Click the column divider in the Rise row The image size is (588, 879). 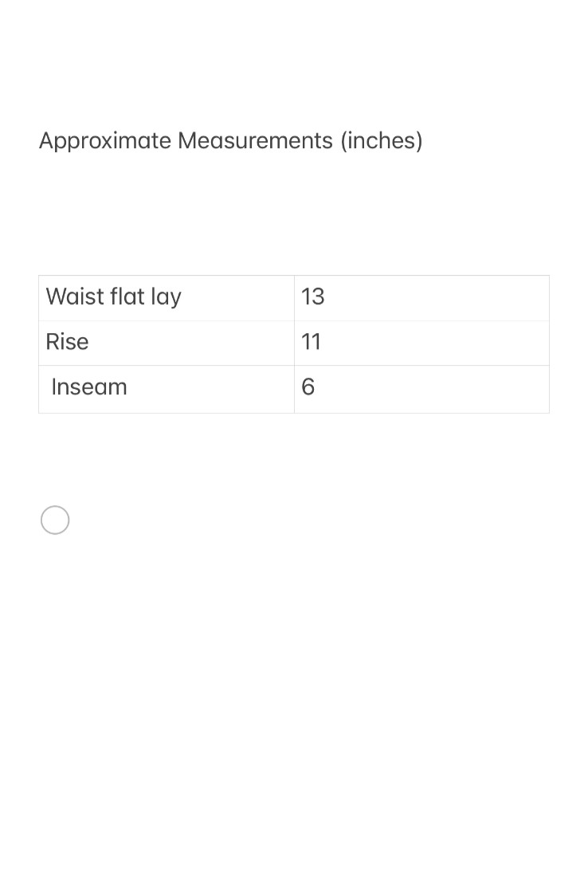(294, 343)
